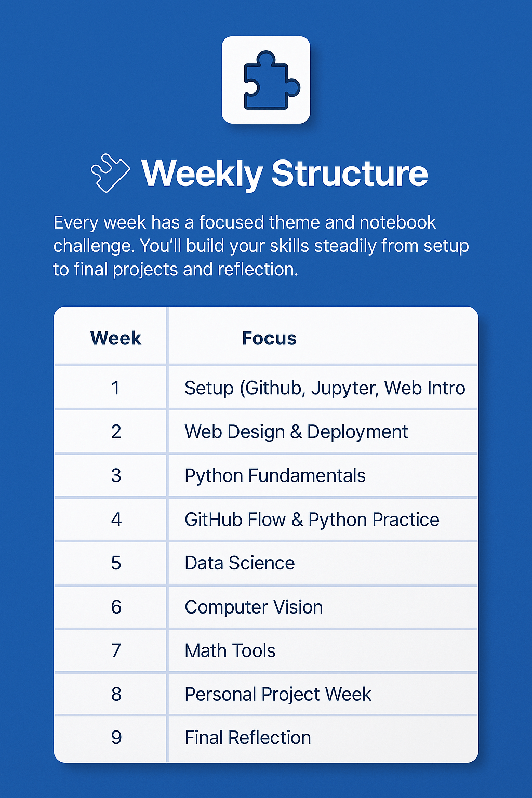Click the Week column header
This screenshot has width=532, height=798.
pyautogui.click(x=115, y=338)
